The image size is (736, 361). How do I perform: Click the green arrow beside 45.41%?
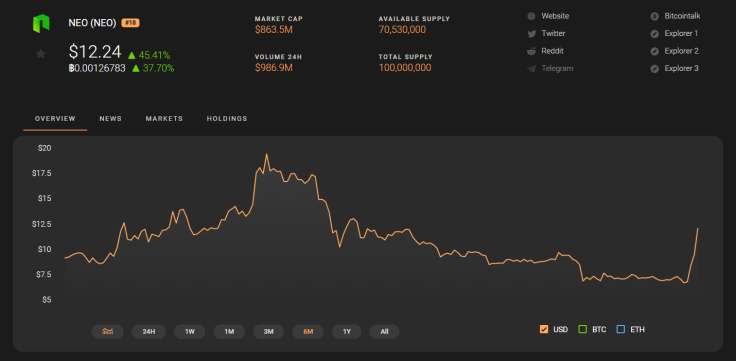132,55
